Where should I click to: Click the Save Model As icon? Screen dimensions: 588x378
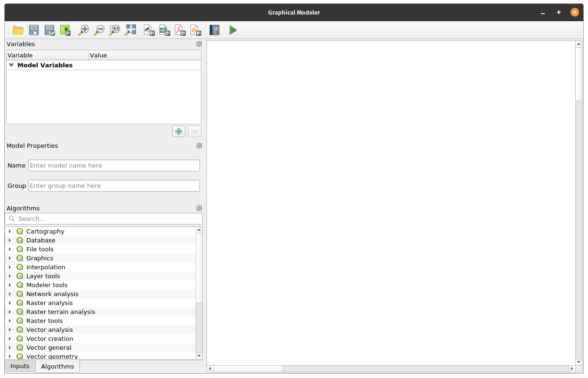(x=49, y=30)
